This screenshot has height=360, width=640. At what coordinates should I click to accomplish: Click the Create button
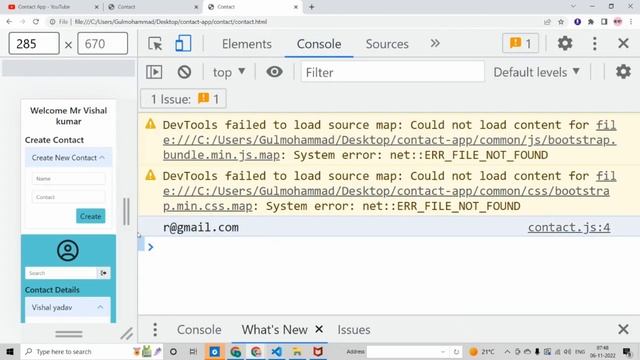point(91,216)
